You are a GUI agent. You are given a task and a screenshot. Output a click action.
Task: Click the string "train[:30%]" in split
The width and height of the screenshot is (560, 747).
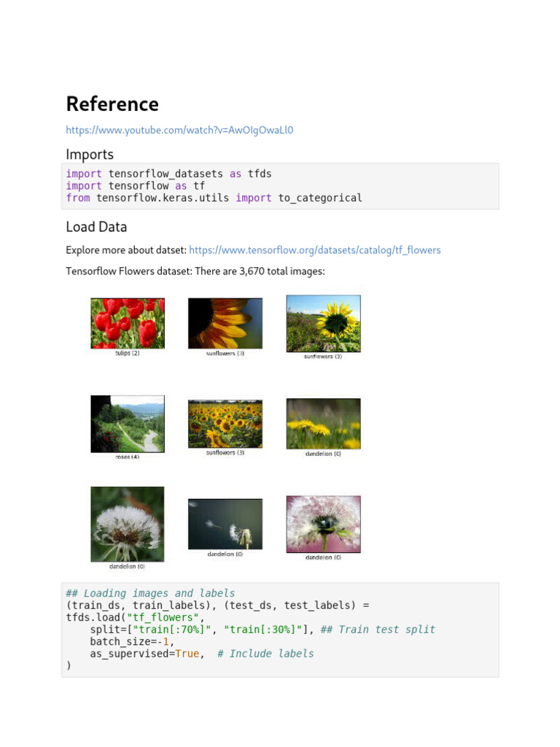[x=262, y=630]
